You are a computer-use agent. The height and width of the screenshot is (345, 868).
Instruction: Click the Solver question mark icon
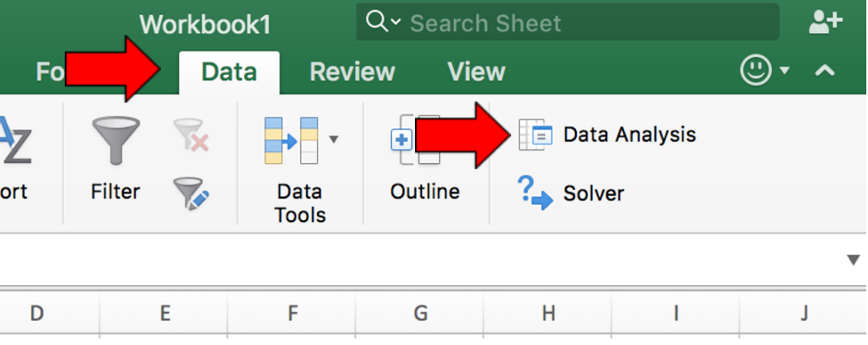pos(535,193)
